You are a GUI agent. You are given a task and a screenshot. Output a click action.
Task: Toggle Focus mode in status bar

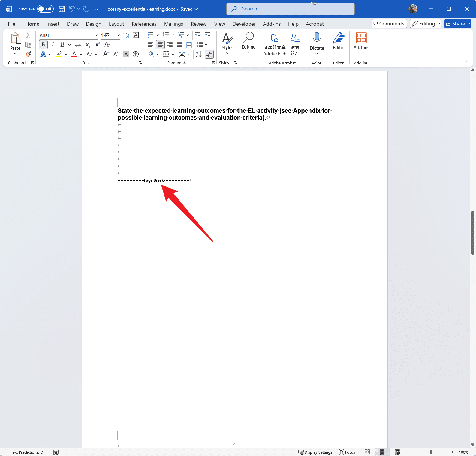[x=347, y=452]
